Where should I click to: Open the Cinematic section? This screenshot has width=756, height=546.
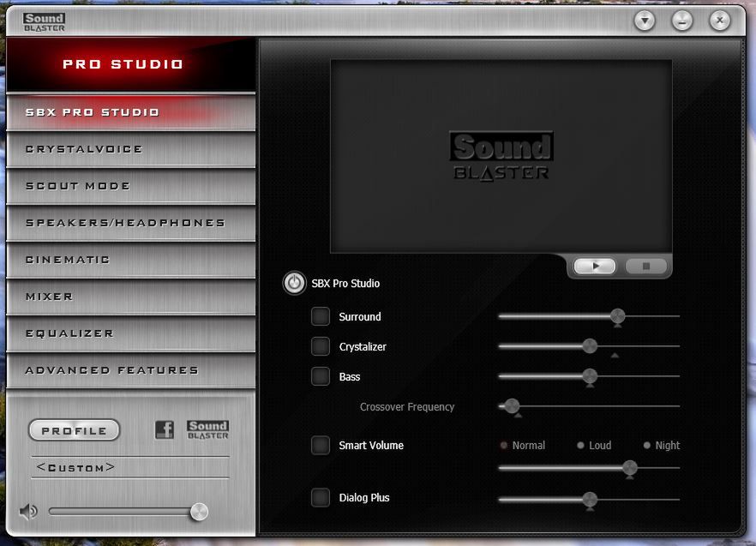(130, 260)
